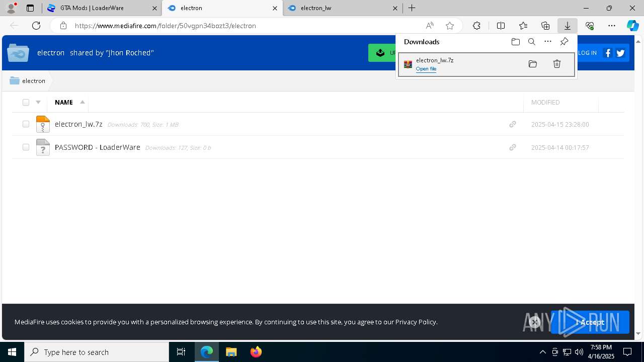The image size is (644, 362).
Task: Open the Collections icon
Action: point(545,26)
